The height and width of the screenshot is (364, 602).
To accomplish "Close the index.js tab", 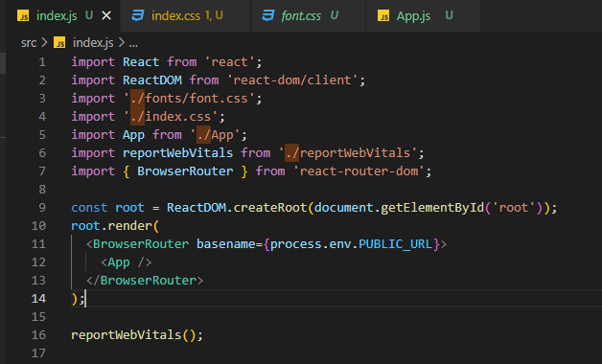I will (106, 15).
